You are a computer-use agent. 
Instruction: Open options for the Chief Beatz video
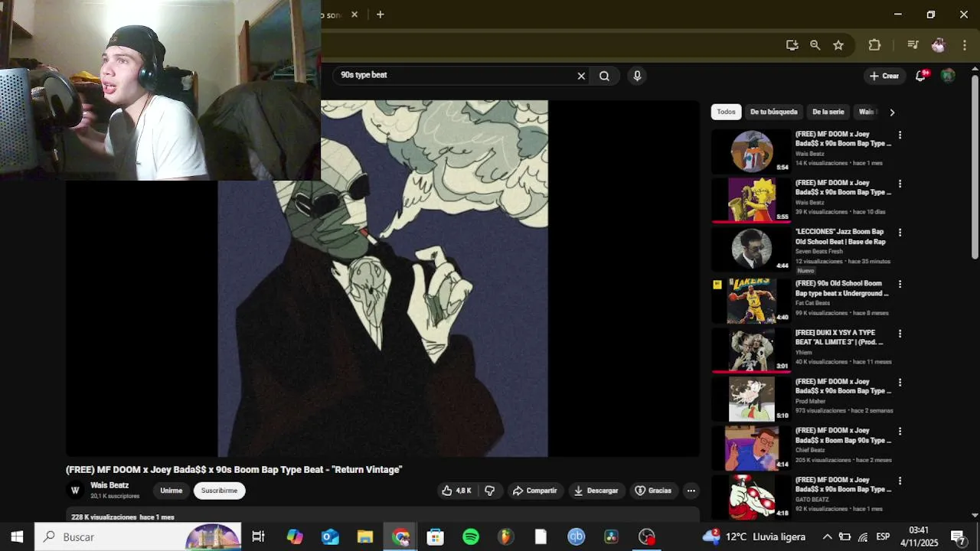pyautogui.click(x=900, y=432)
